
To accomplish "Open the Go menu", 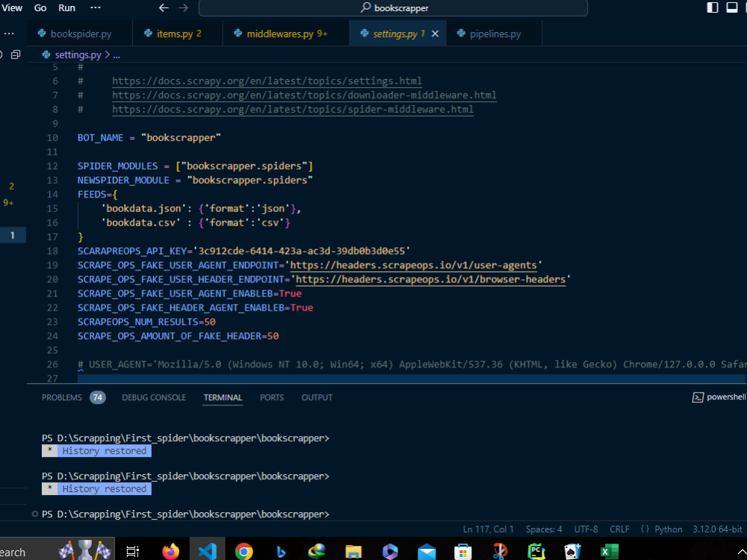I will coord(40,8).
